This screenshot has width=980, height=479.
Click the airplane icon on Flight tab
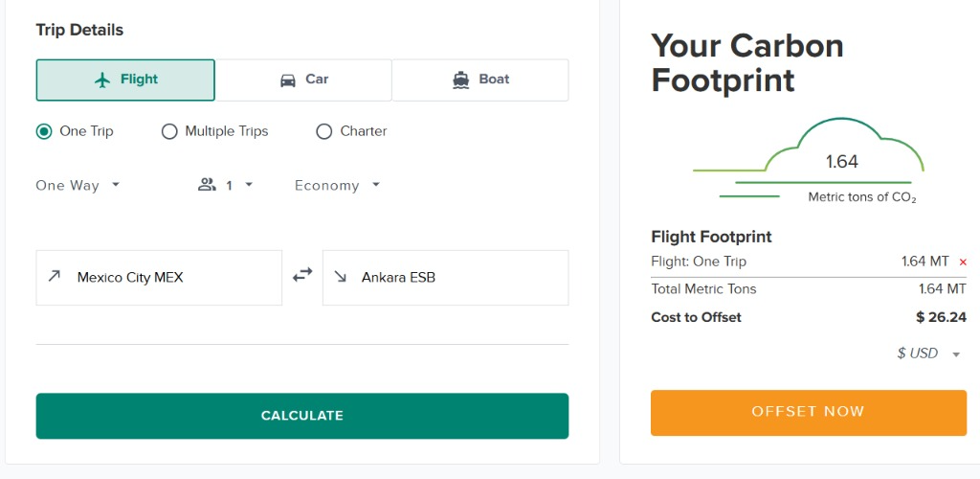103,80
